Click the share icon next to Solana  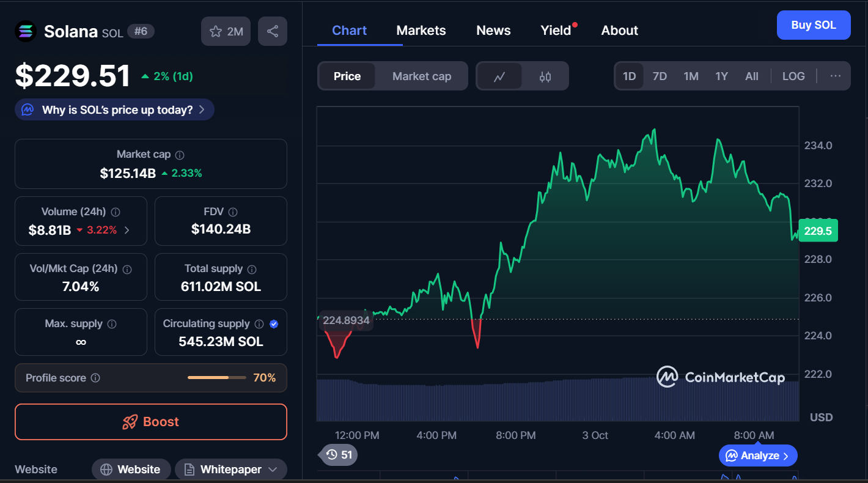pos(273,31)
